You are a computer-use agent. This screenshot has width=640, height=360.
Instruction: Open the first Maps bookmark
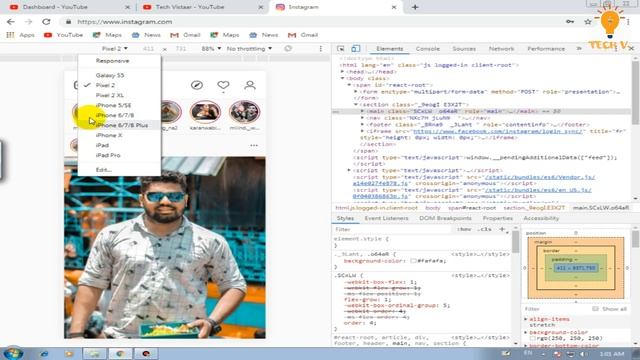pyautogui.click(x=107, y=35)
